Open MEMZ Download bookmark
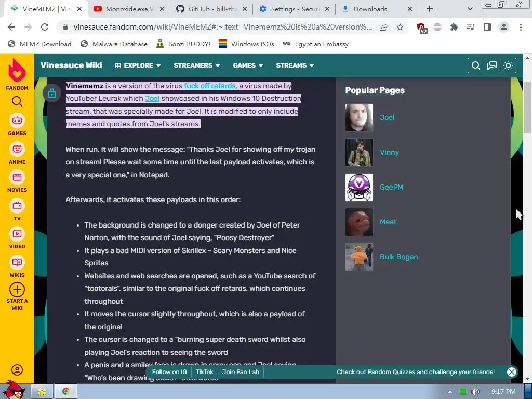The image size is (532, 399). point(39,44)
